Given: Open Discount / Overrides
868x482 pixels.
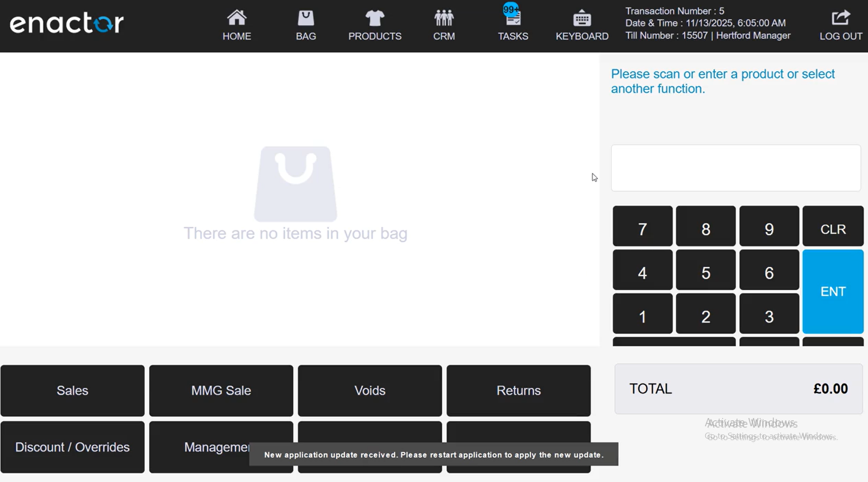Looking at the screenshot, I should click(72, 447).
